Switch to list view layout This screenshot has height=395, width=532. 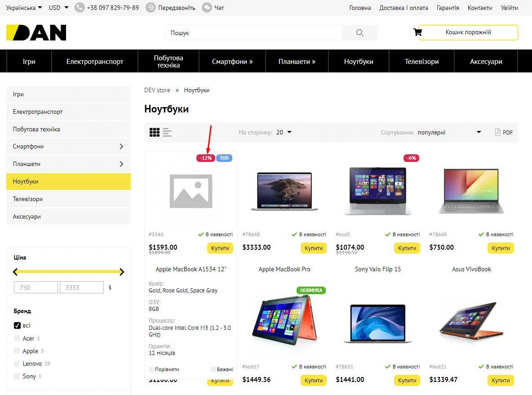[x=167, y=132]
